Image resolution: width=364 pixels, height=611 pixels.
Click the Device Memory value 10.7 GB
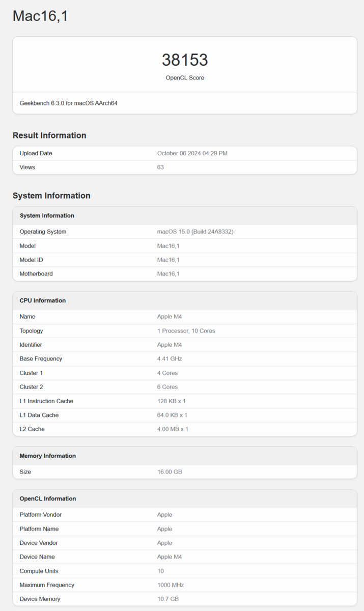pyautogui.click(x=167, y=599)
